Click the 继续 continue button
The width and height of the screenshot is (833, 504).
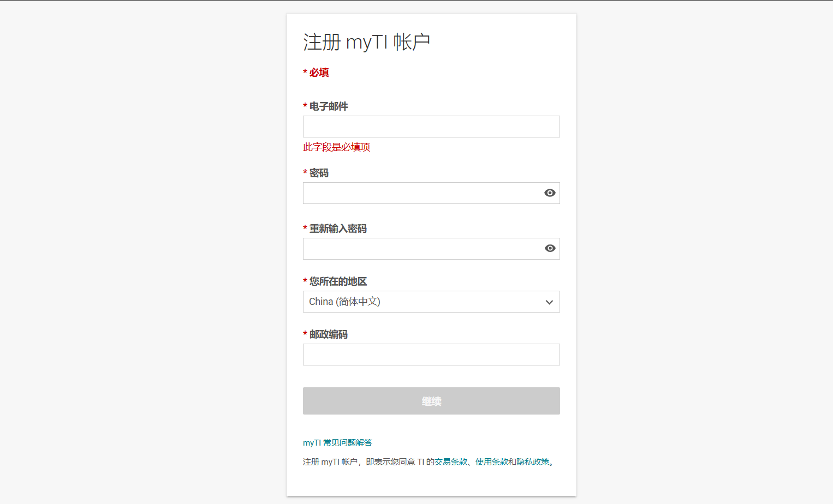point(431,401)
